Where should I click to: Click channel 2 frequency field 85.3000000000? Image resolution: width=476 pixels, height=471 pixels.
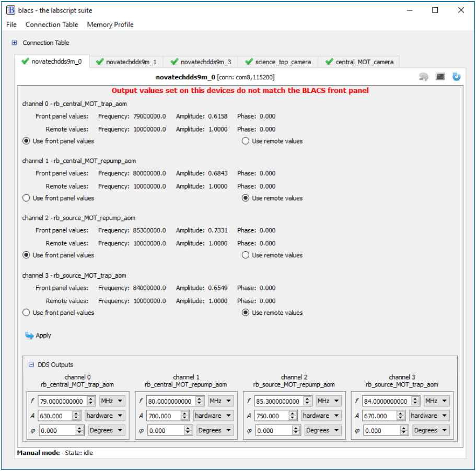click(x=278, y=401)
